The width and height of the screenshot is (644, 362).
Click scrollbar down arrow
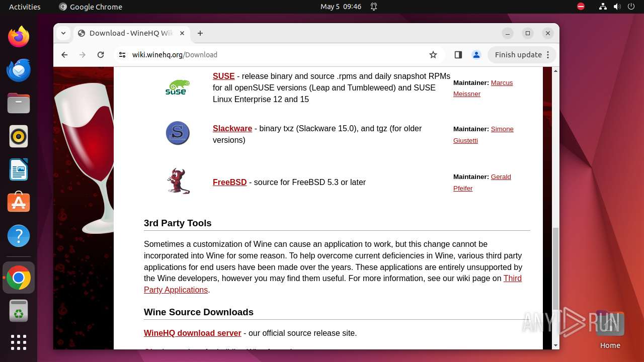[555, 345]
